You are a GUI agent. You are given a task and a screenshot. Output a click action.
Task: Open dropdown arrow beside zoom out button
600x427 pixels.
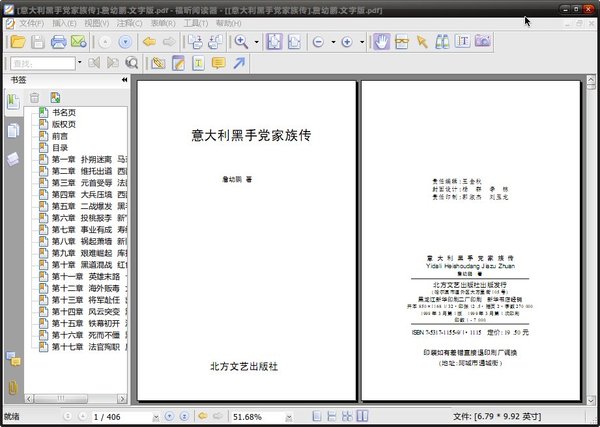(333, 42)
